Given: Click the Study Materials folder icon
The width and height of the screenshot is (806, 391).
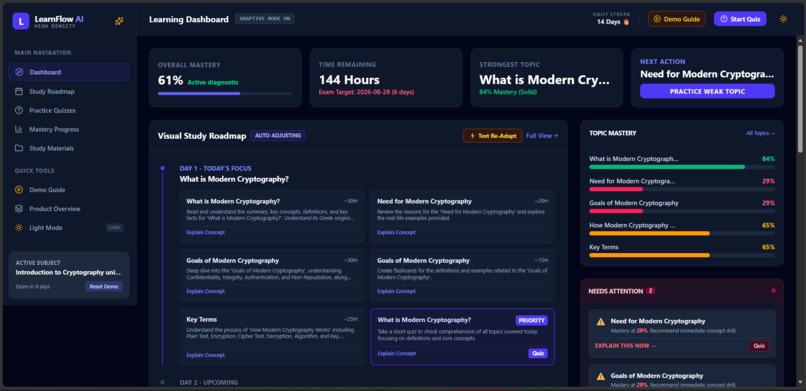Looking at the screenshot, I should [x=19, y=148].
